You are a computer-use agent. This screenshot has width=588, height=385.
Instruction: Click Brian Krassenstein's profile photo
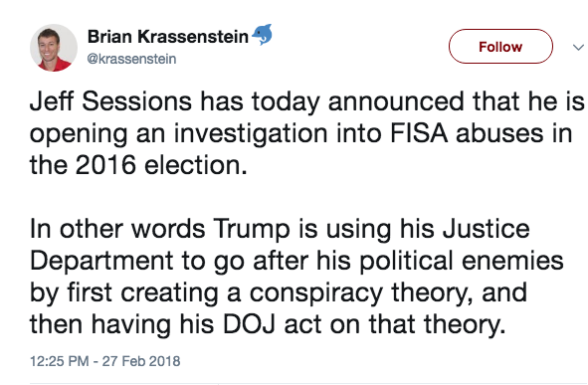54,48
